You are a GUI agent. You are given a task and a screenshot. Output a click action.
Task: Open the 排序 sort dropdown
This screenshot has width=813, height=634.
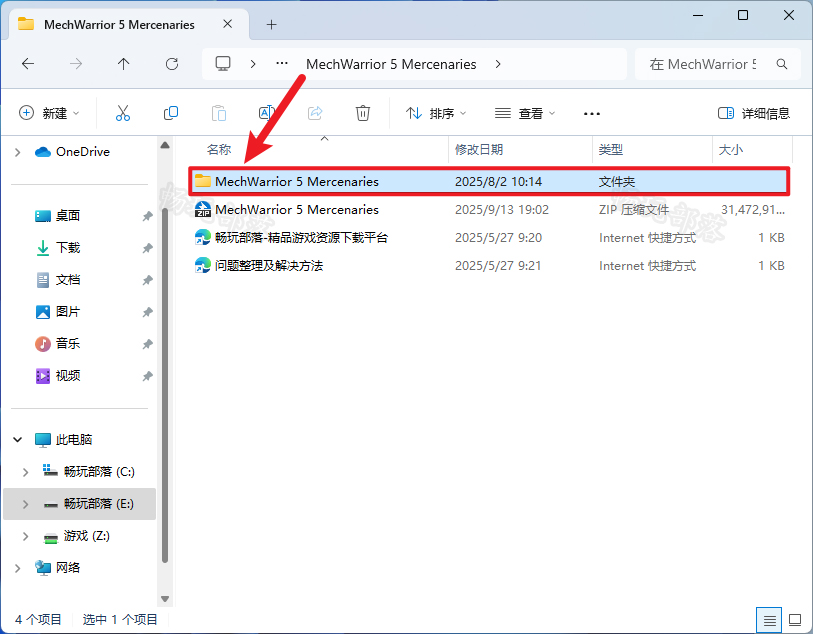click(436, 113)
